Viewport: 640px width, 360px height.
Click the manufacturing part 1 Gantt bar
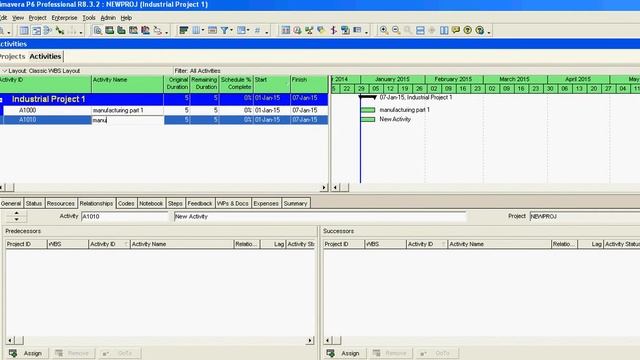coord(368,110)
